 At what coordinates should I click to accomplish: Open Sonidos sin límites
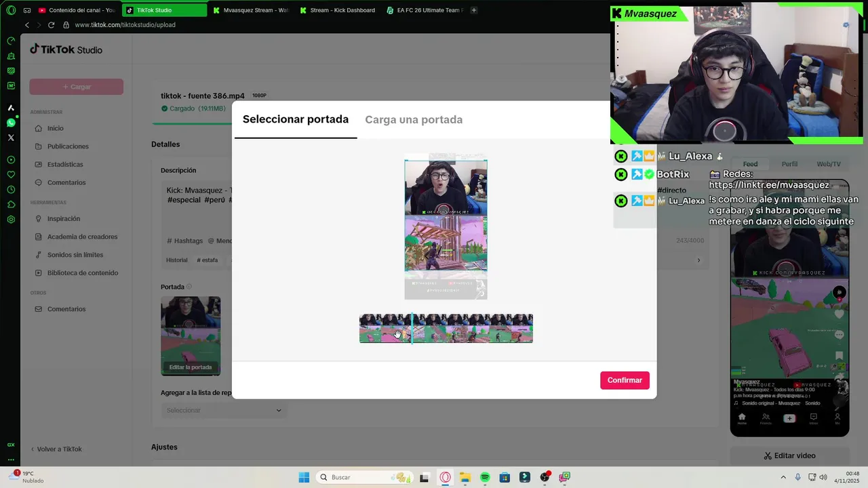(76, 255)
